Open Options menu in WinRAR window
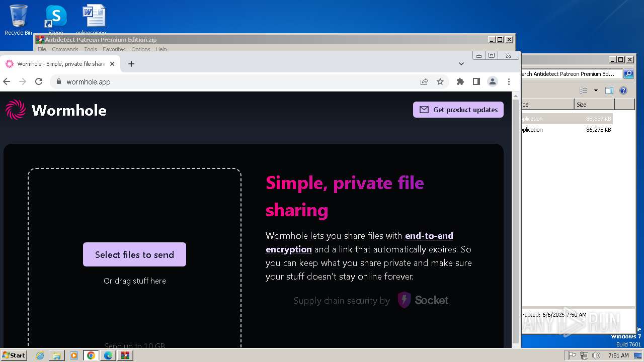 141,49
